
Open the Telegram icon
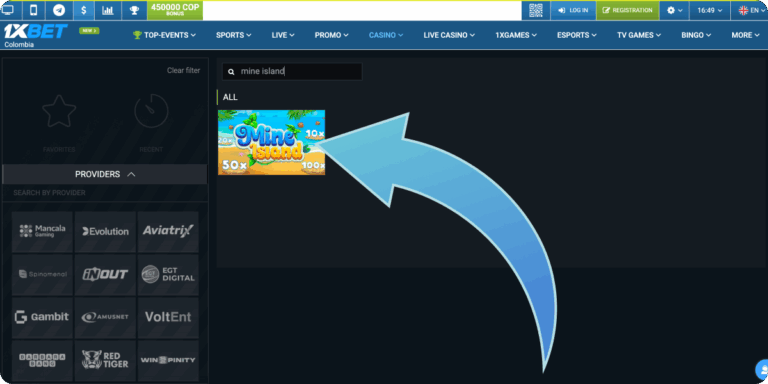coord(59,10)
